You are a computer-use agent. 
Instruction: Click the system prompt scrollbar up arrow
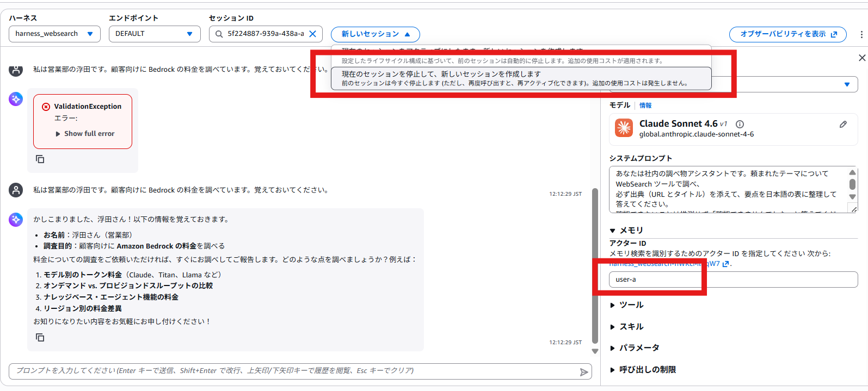coord(852,172)
